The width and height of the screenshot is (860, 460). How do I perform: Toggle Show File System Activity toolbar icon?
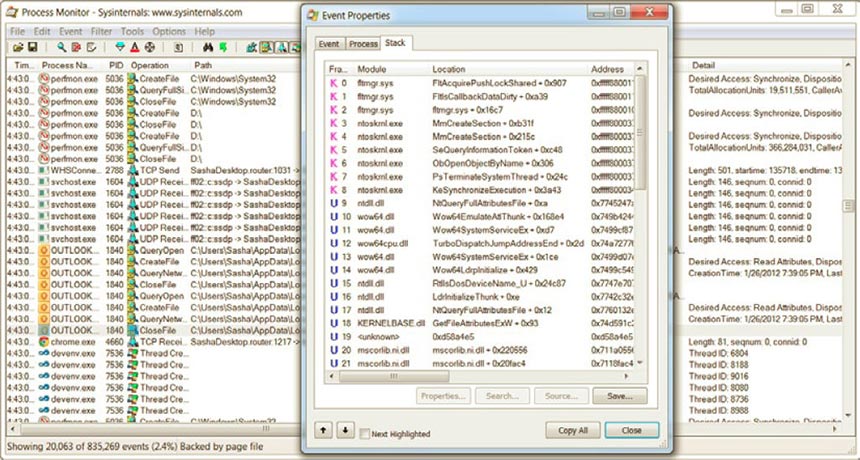coord(266,48)
